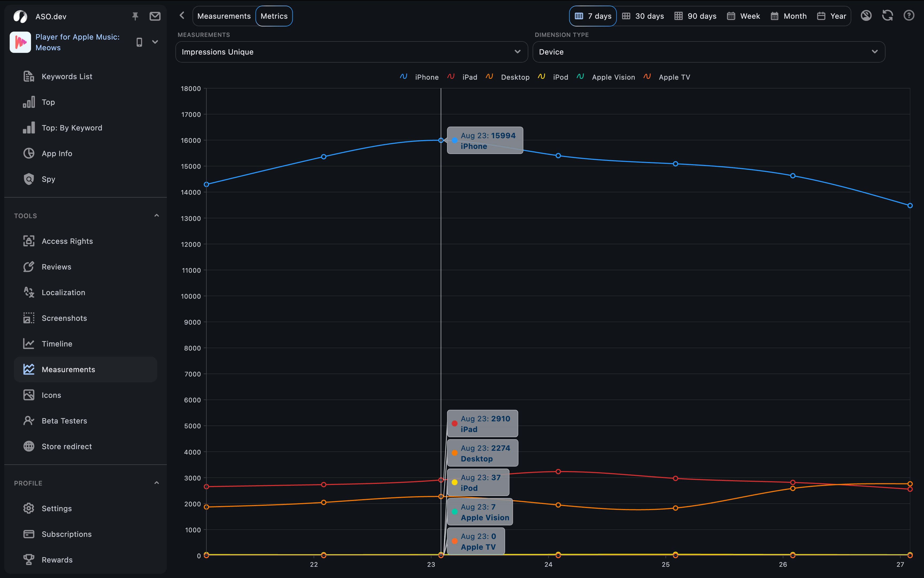Open the Impressions Unique measurements dropdown

pos(352,52)
